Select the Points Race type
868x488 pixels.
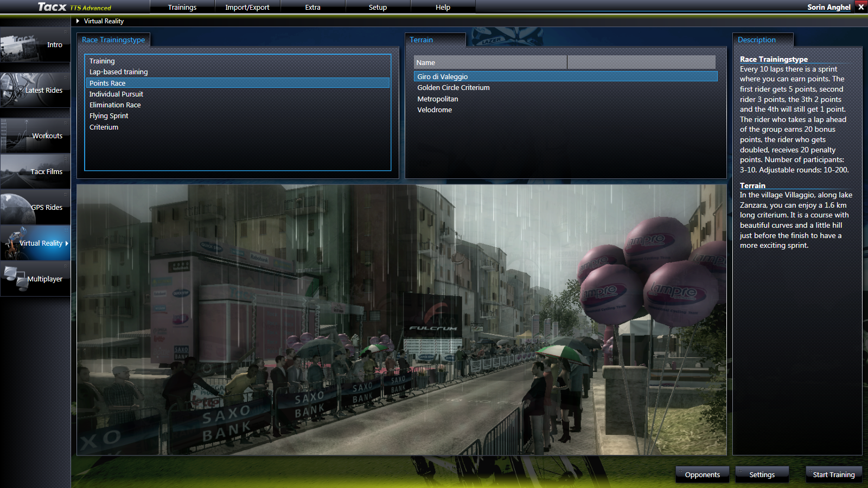(x=238, y=83)
